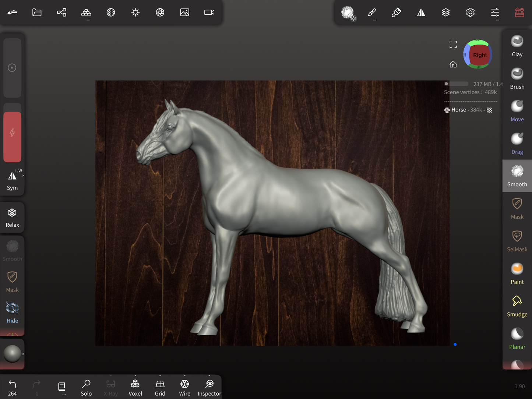Open the Files menu folder icon
The width and height of the screenshot is (532, 399).
point(37,13)
